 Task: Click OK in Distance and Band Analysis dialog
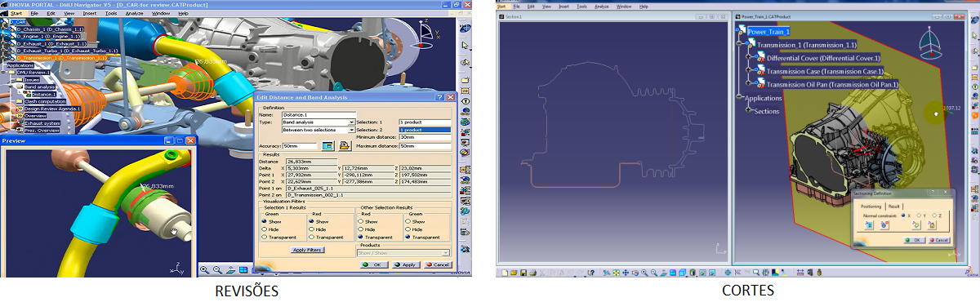373,264
